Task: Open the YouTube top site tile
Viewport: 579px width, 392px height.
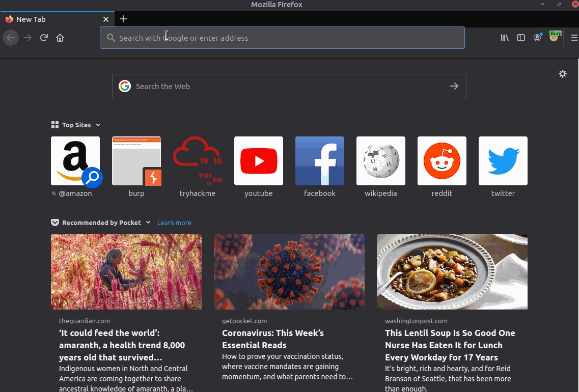Action: point(259,161)
